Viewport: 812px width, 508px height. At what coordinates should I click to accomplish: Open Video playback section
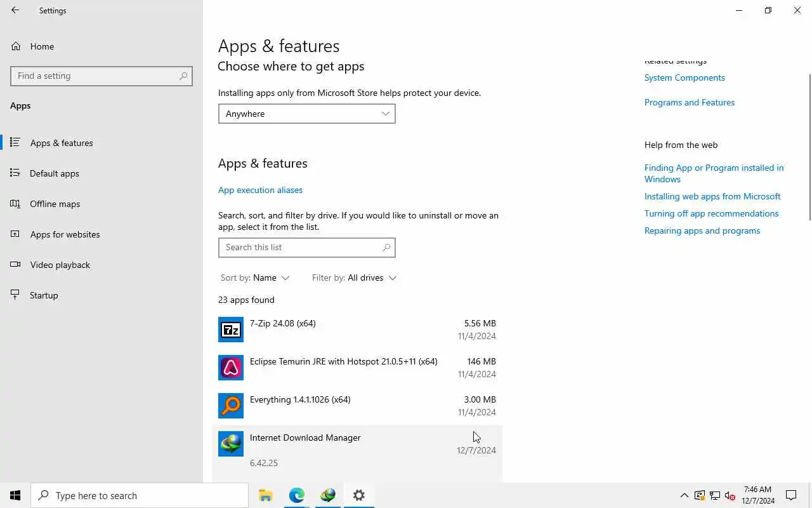pyautogui.click(x=60, y=265)
